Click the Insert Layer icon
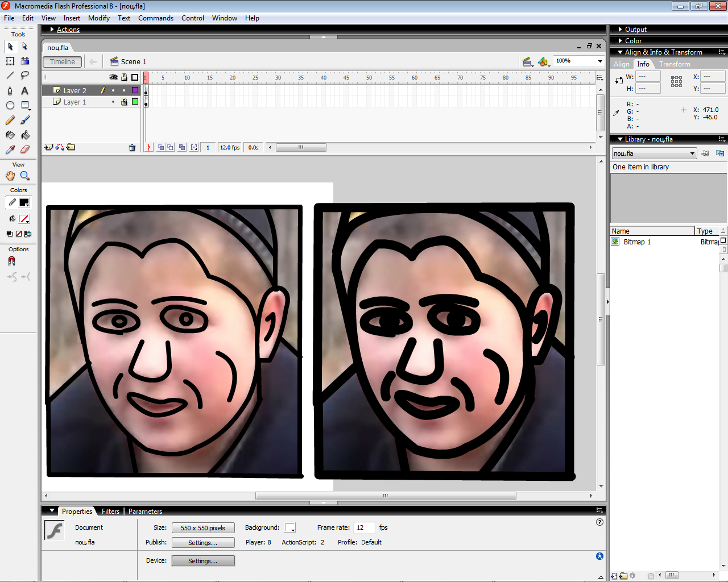This screenshot has width=728, height=582. coord(48,147)
